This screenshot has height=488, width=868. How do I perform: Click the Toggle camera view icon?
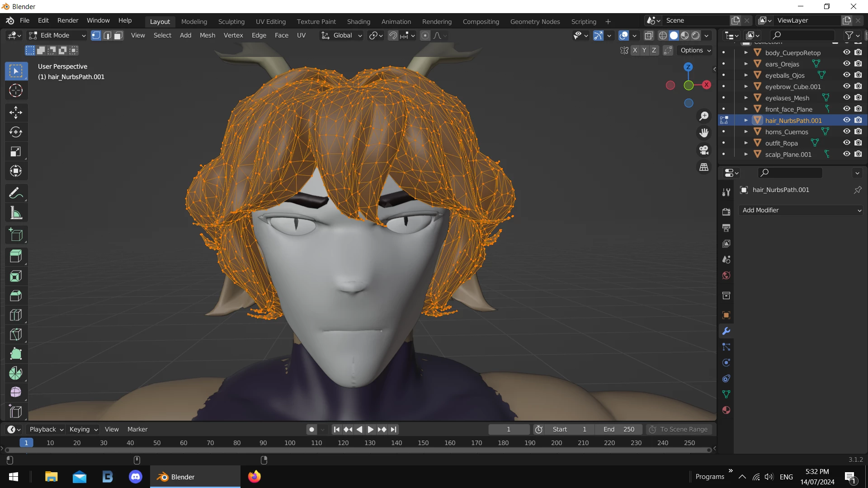[x=704, y=150]
